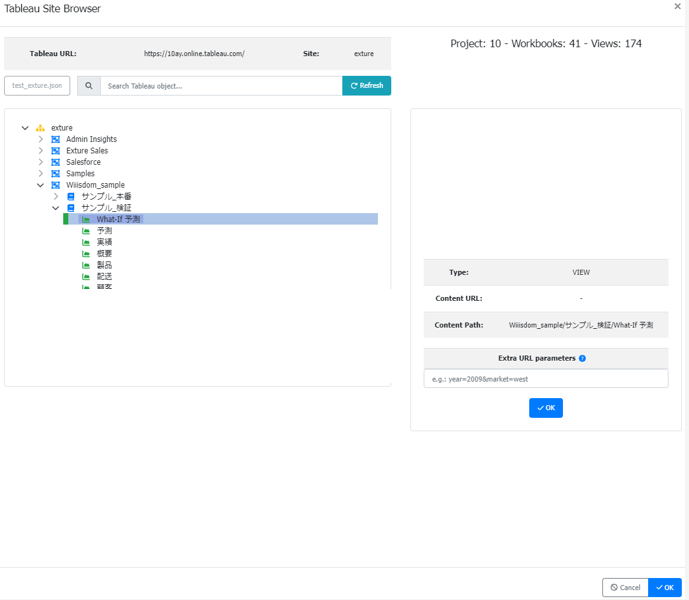This screenshot has height=600, width=689.
Task: Collapse the サンプル_検証 workbook
Action: pyautogui.click(x=56, y=208)
